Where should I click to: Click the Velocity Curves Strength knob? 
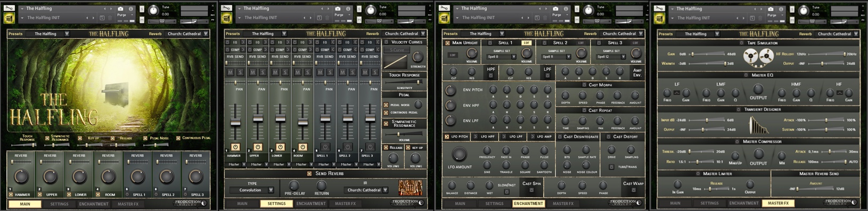pyautogui.click(x=418, y=57)
